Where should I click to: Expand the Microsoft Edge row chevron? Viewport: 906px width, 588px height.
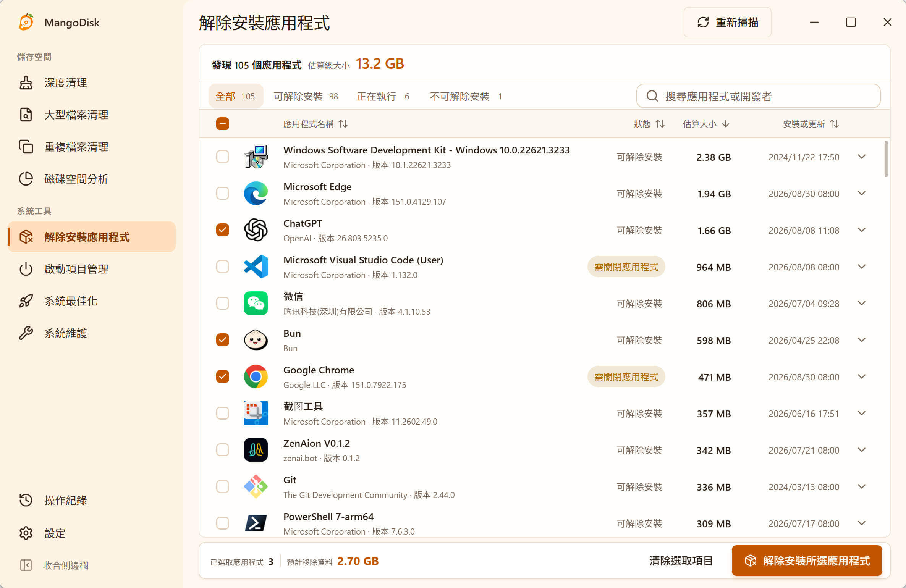(x=862, y=193)
